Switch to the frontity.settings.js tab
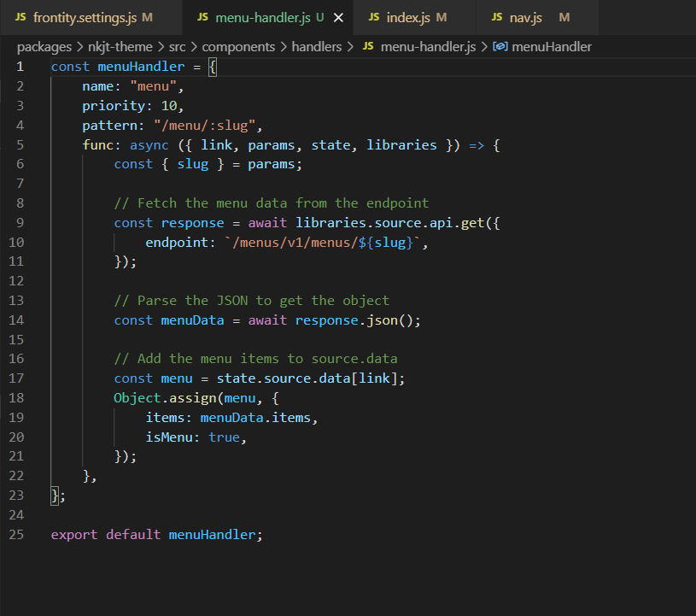The height and width of the screenshot is (616, 696). pos(85,17)
